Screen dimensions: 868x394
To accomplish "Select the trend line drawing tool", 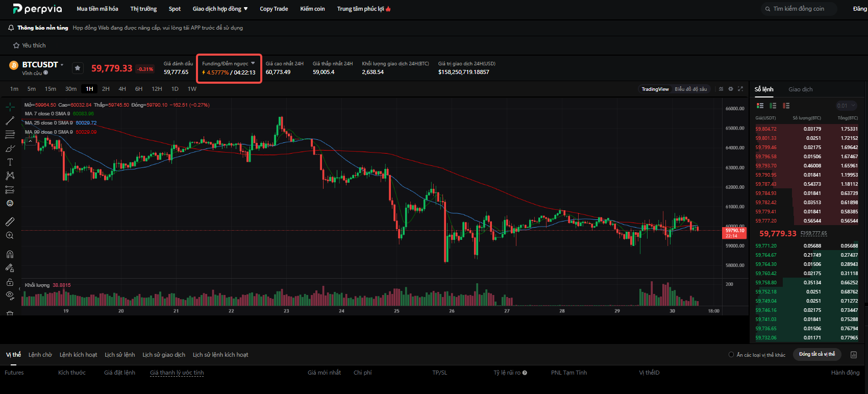I will click(x=10, y=121).
